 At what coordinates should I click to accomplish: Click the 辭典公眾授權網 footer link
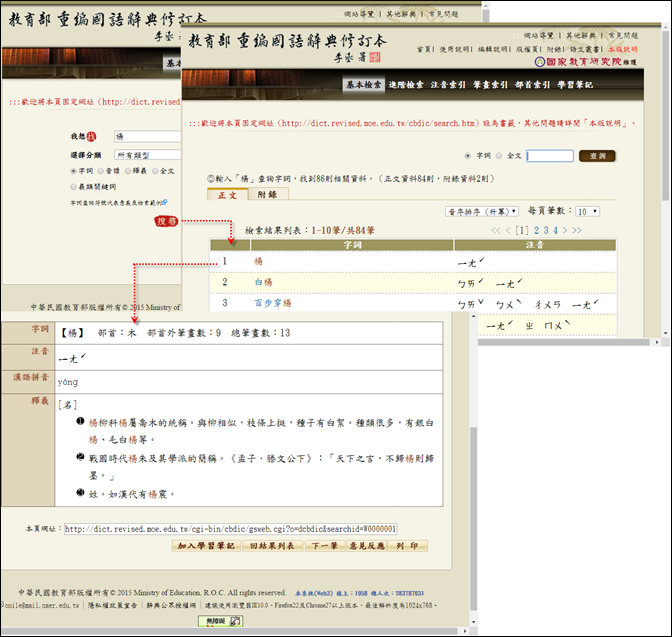[171, 605]
